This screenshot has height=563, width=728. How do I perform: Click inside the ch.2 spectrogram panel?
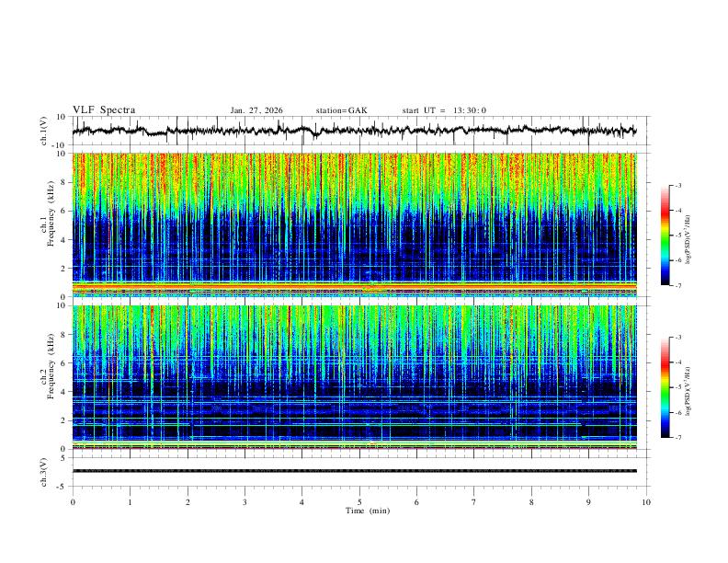click(355, 377)
